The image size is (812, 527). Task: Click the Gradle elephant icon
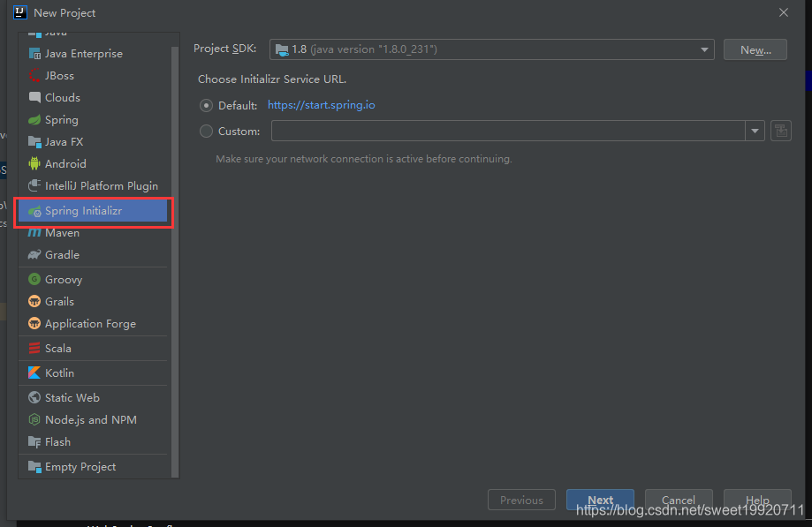[x=34, y=255]
